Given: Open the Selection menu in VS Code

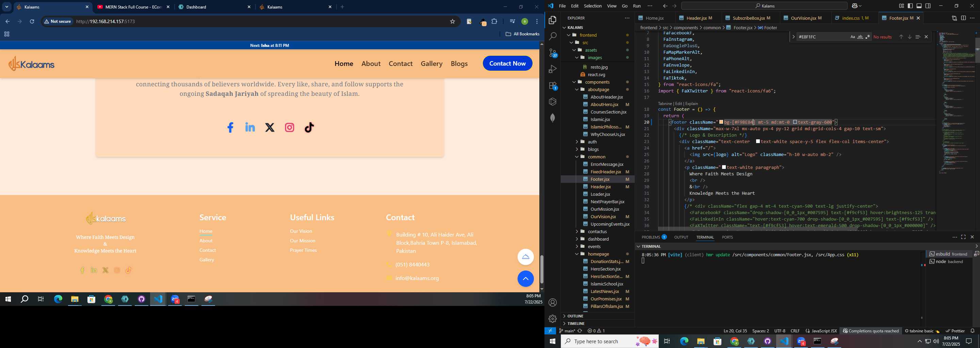Looking at the screenshot, I should tap(593, 6).
